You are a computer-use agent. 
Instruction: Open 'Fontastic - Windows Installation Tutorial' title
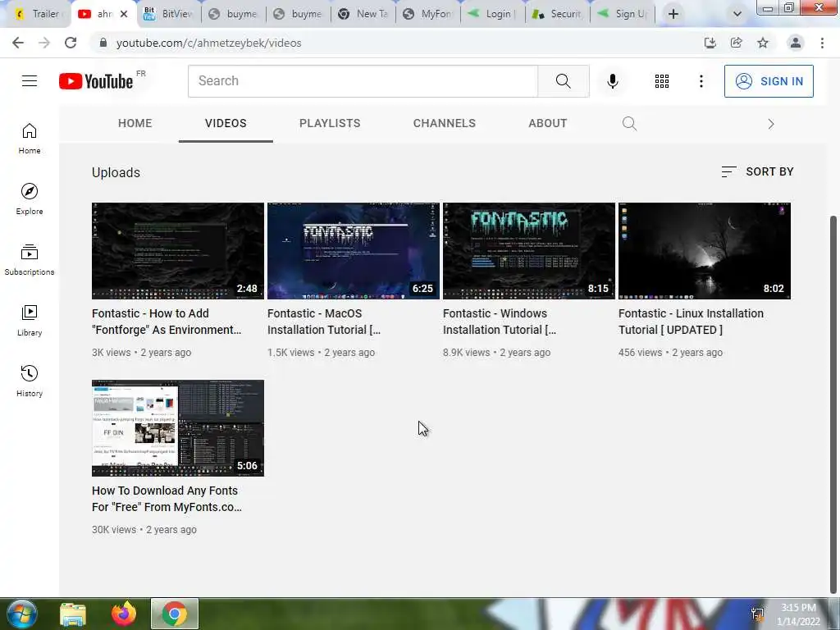500,322
